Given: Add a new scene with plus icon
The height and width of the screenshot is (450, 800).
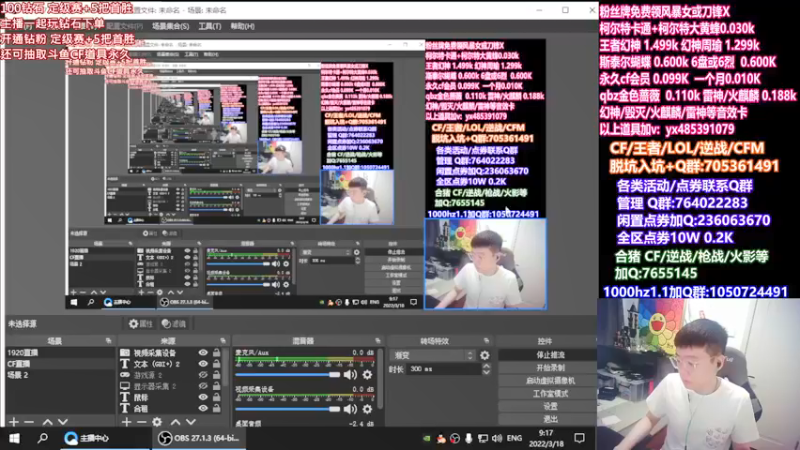Looking at the screenshot, I should pyautogui.click(x=14, y=422).
